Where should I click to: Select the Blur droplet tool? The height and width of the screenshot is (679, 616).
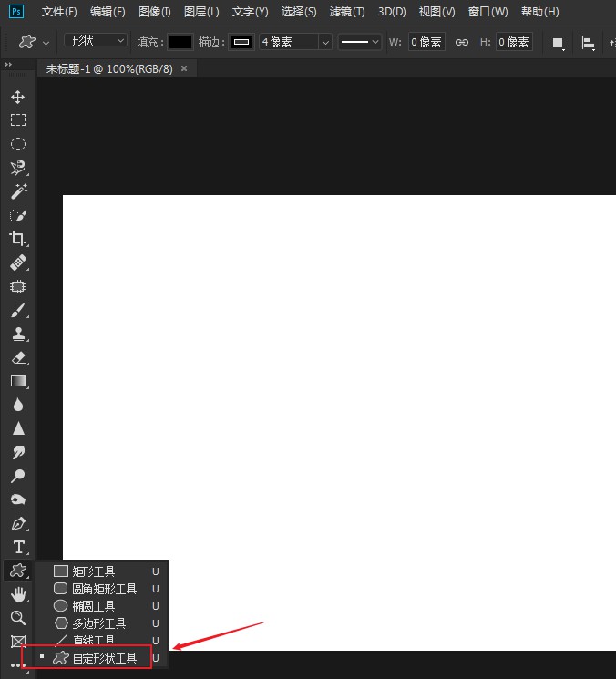click(18, 405)
